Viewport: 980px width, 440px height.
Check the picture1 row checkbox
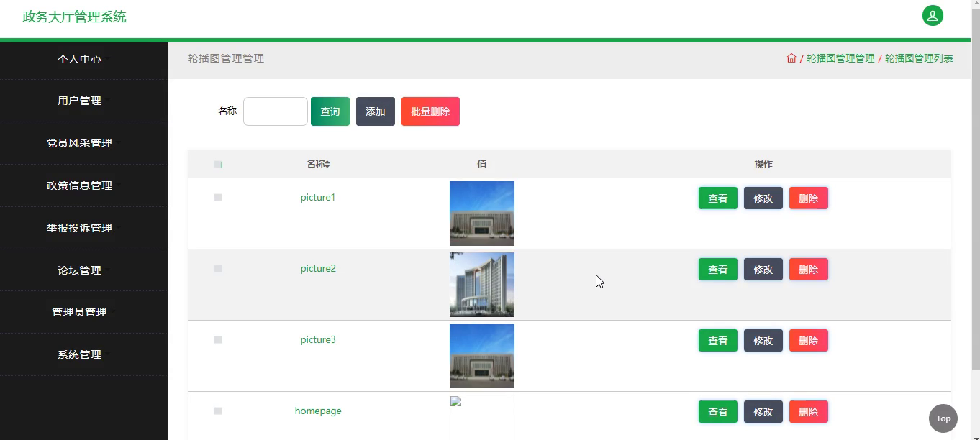[218, 198]
